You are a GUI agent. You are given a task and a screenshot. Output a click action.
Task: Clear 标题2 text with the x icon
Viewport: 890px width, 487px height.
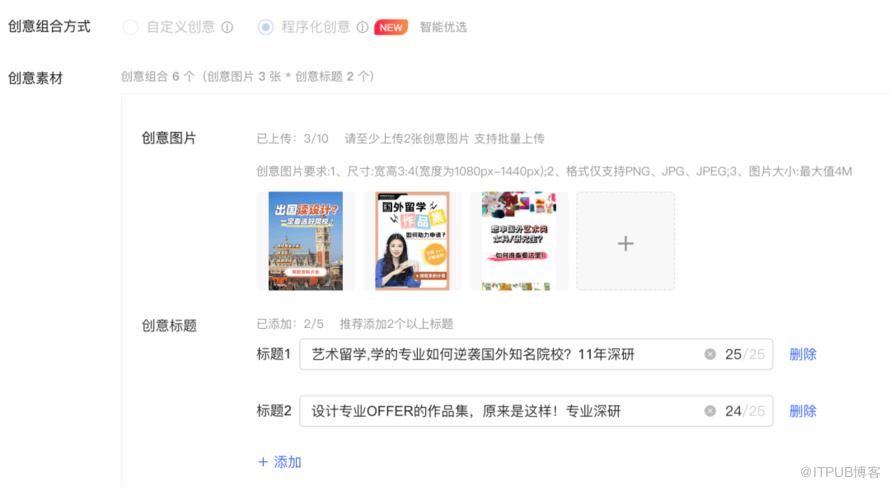coord(710,411)
